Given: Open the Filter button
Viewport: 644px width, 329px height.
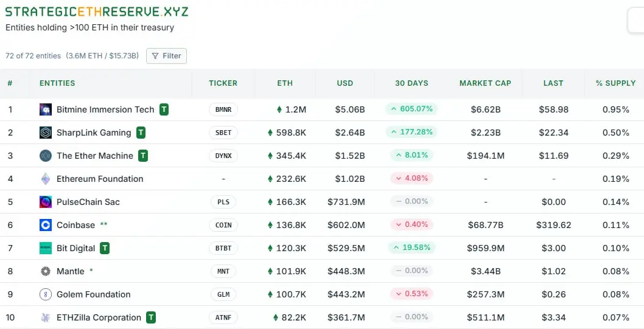Looking at the screenshot, I should point(166,56).
